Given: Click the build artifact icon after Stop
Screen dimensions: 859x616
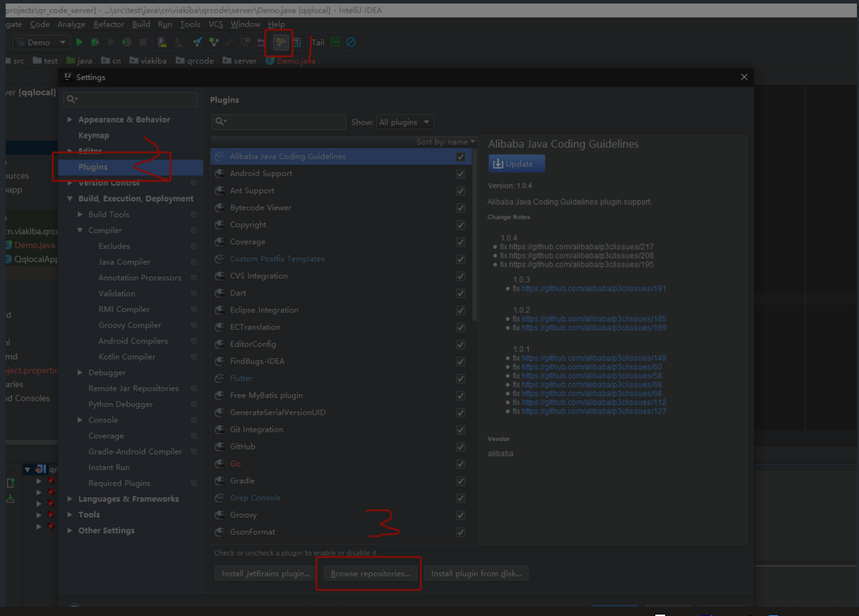Looking at the screenshot, I should click(162, 42).
